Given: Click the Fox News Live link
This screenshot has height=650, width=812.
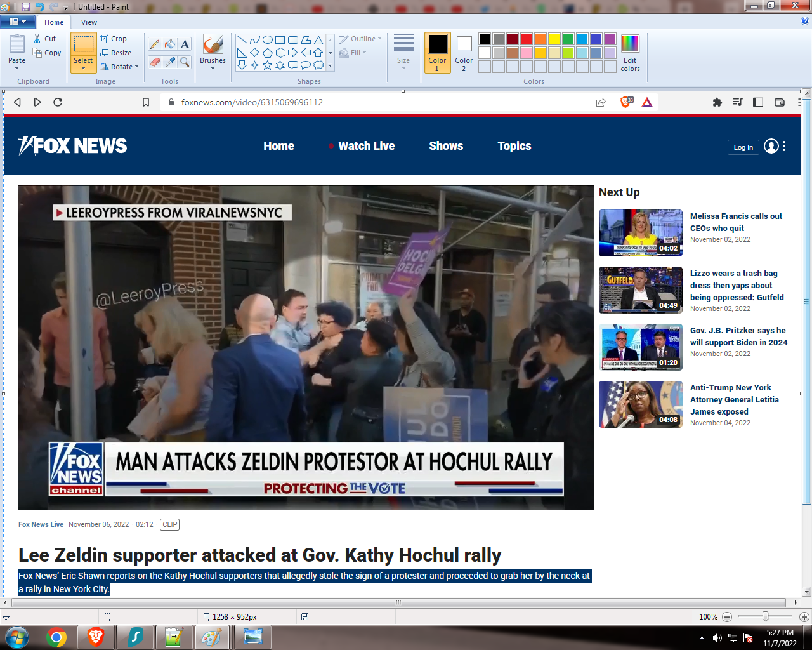Looking at the screenshot, I should (x=41, y=524).
